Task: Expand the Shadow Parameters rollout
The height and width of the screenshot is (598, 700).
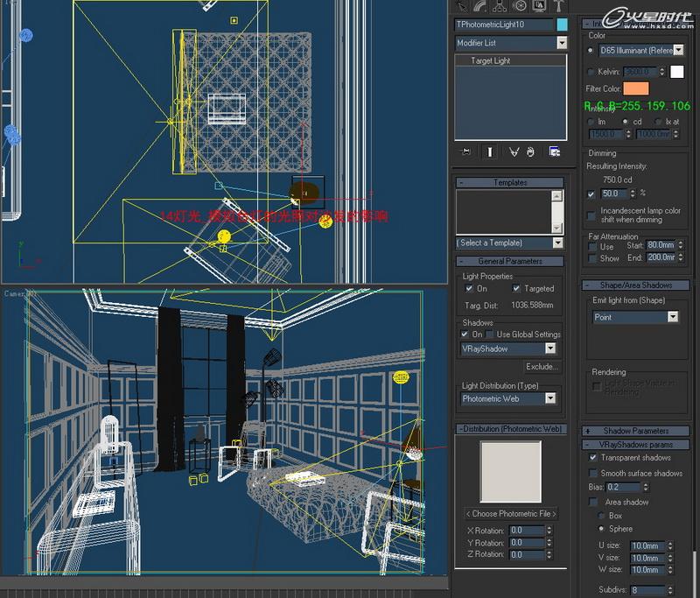Action: [636, 431]
